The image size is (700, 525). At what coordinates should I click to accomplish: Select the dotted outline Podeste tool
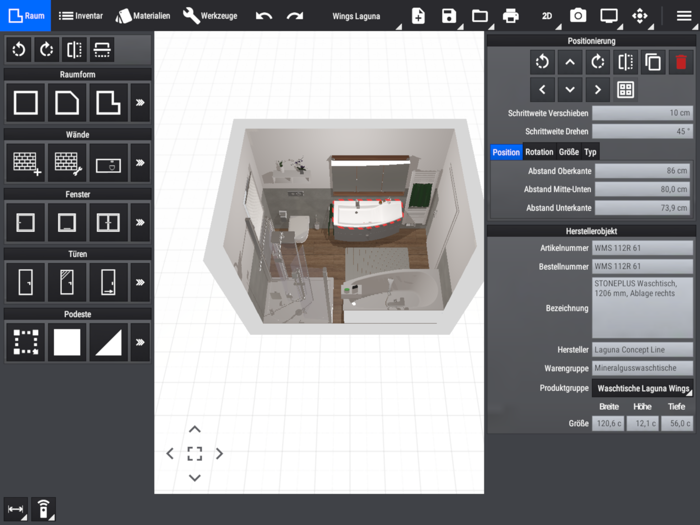25,342
